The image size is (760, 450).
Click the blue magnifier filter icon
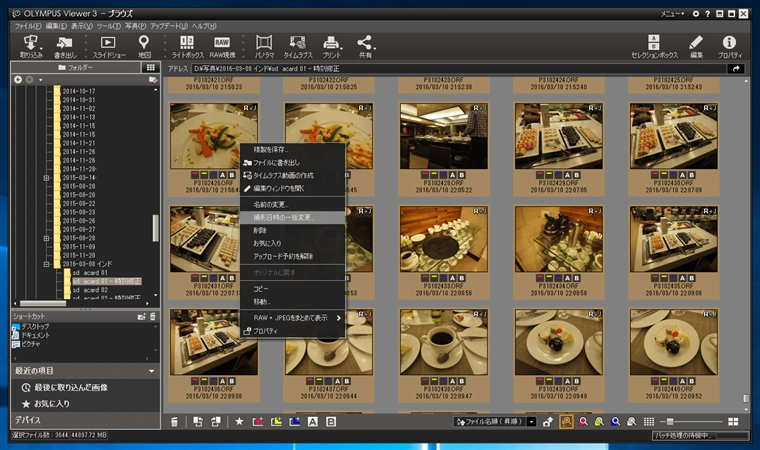click(x=616, y=422)
